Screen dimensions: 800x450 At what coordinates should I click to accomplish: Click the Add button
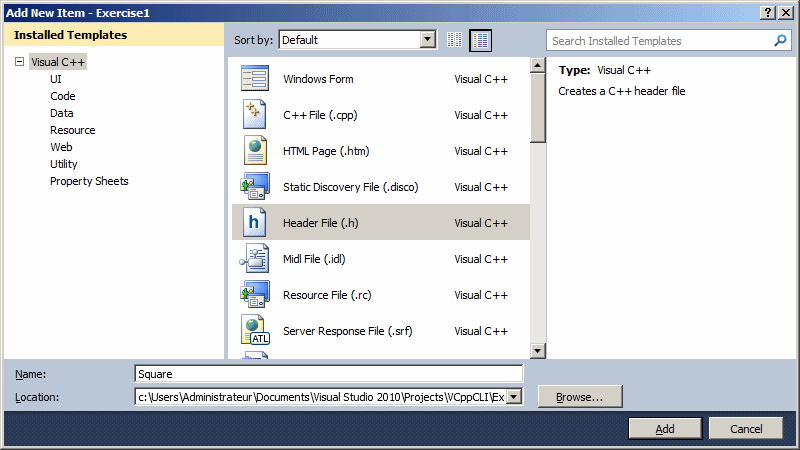point(665,429)
